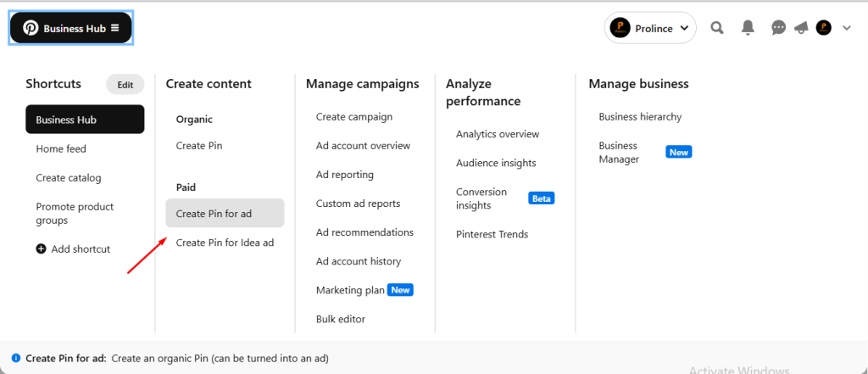
Task: Expand the accounts chevron at top right
Action: click(847, 28)
